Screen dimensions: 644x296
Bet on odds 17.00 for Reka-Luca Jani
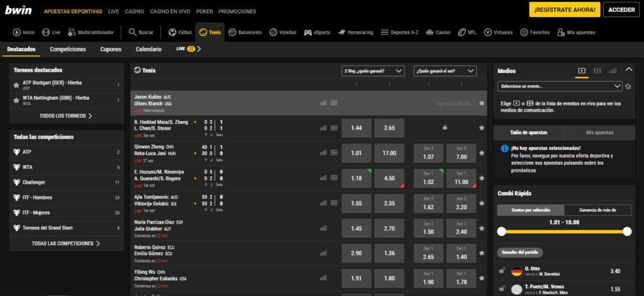point(389,153)
